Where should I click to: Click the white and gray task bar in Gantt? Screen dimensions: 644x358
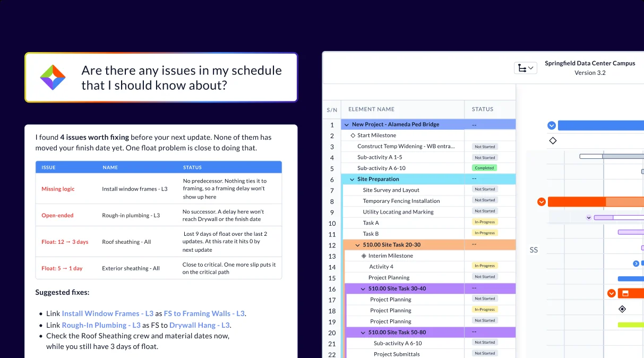click(612, 156)
